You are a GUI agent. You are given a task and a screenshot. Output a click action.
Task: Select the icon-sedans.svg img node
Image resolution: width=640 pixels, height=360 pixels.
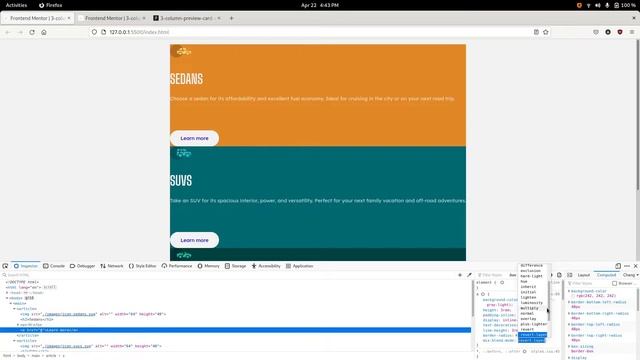[93, 314]
